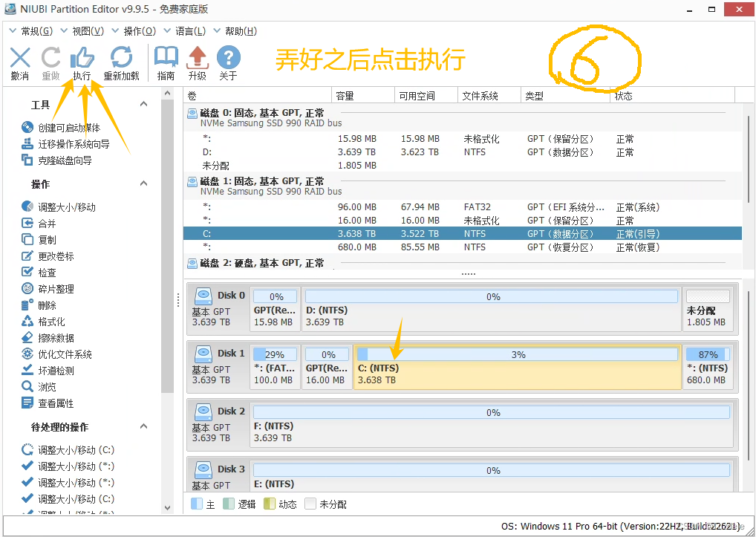This screenshot has width=756, height=537.
Task: Collapse the 操作 section
Action: point(143,183)
